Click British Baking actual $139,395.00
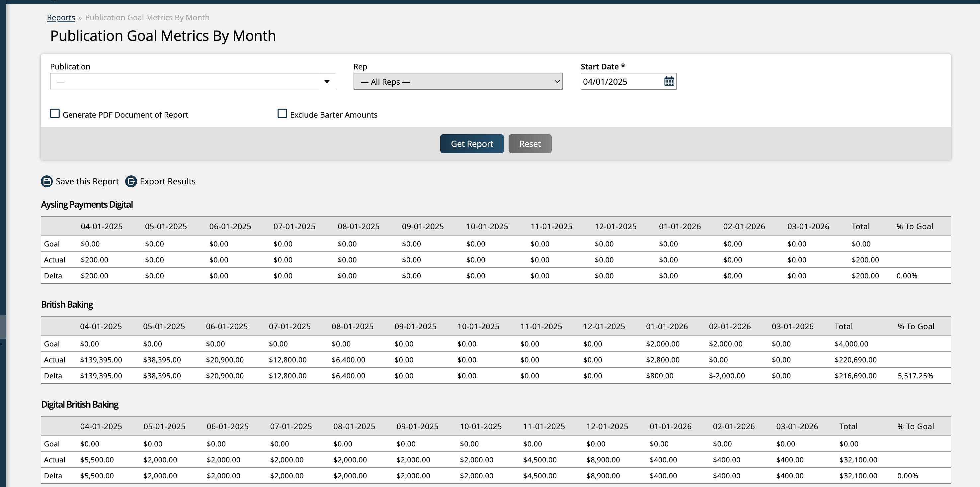980x487 pixels. (x=101, y=360)
